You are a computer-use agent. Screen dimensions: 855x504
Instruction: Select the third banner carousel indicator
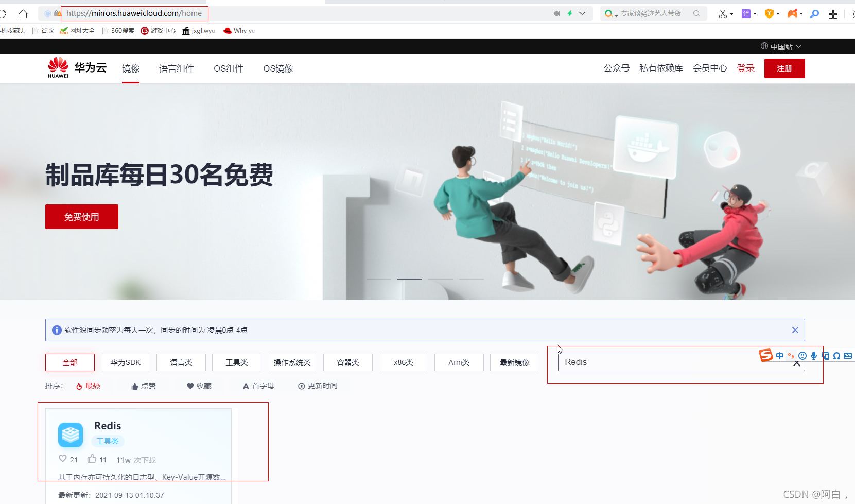(441, 279)
